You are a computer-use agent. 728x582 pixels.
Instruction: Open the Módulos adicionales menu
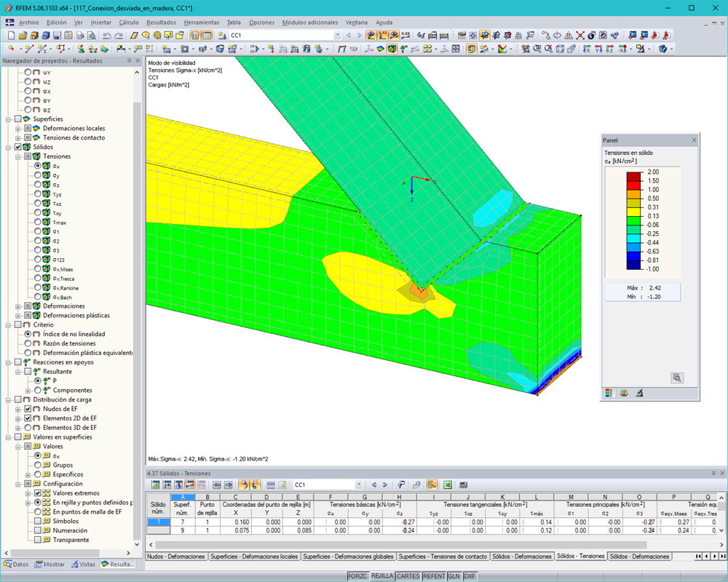coord(309,23)
